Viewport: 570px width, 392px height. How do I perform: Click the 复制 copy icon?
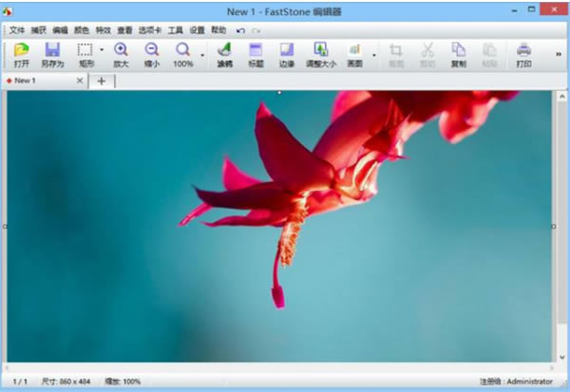[x=459, y=50]
